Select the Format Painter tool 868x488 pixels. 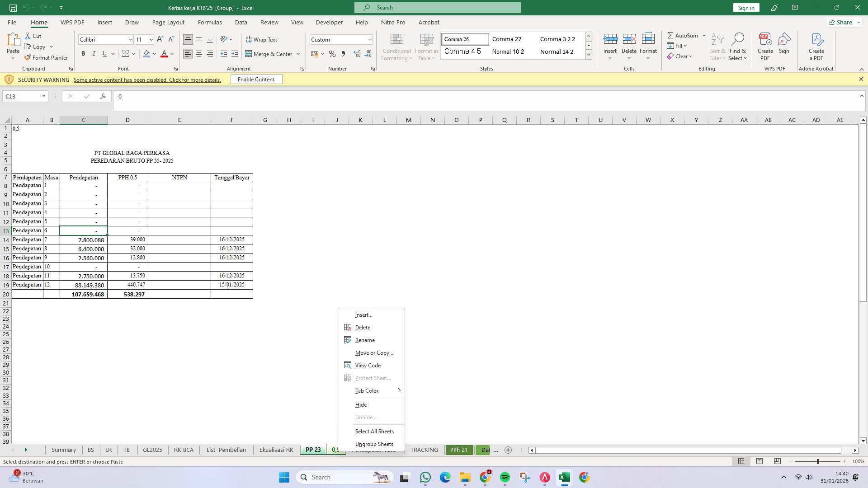click(x=47, y=57)
